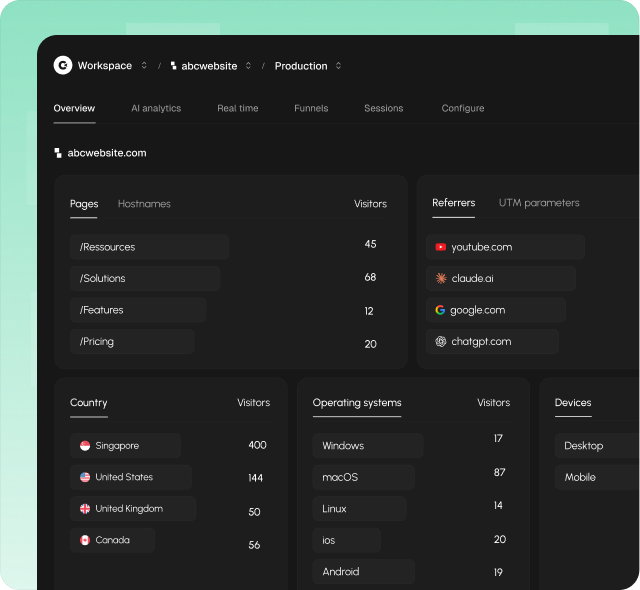Click the Workspace breadcrumb label
The image size is (640, 590).
pyautogui.click(x=105, y=66)
